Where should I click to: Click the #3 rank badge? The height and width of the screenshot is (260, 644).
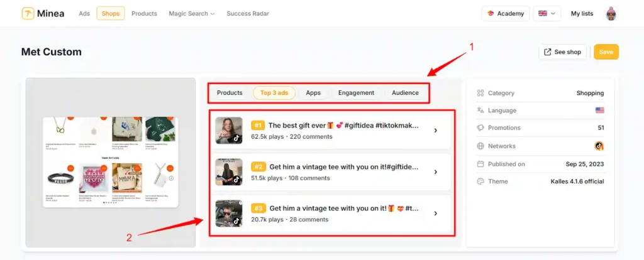(x=258, y=209)
